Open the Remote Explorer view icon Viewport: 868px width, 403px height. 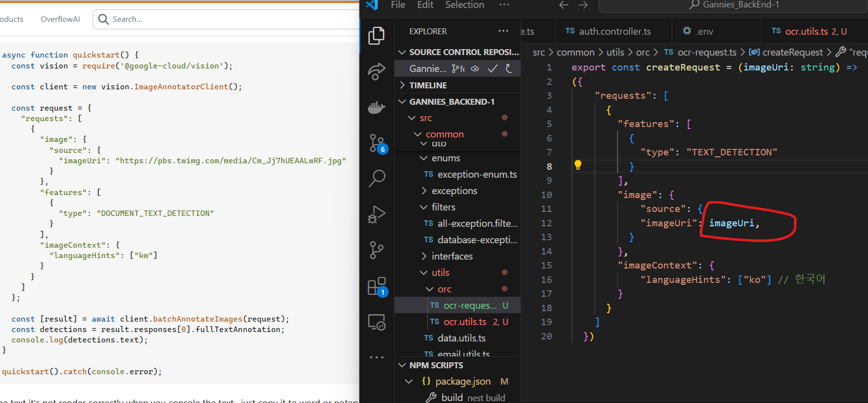[x=377, y=323]
